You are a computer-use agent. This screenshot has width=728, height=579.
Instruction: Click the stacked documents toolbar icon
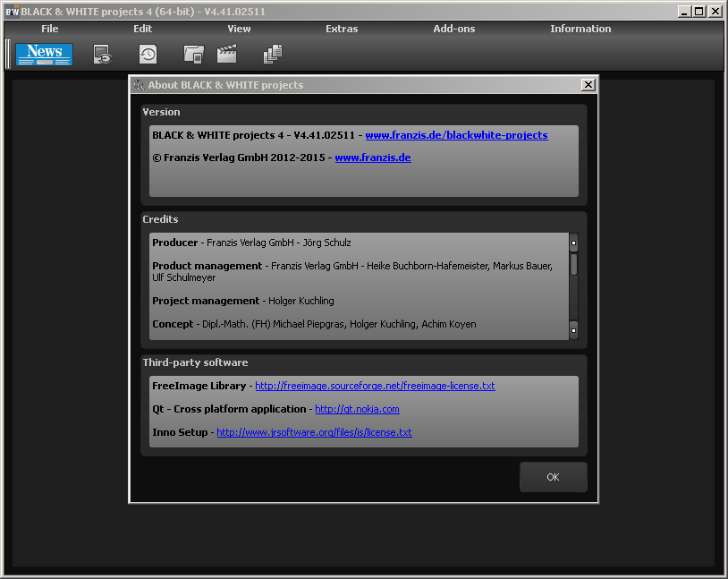click(x=273, y=54)
